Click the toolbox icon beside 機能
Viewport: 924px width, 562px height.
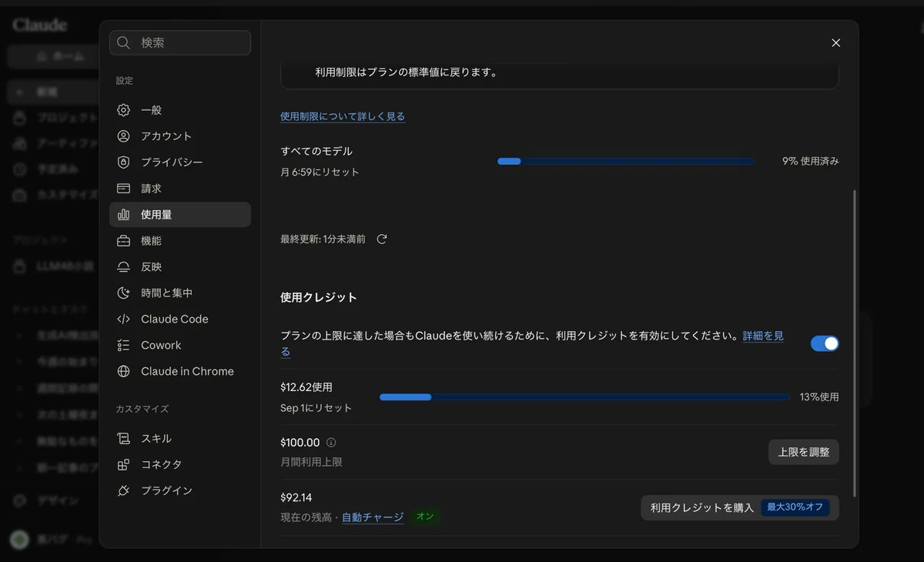tap(123, 241)
